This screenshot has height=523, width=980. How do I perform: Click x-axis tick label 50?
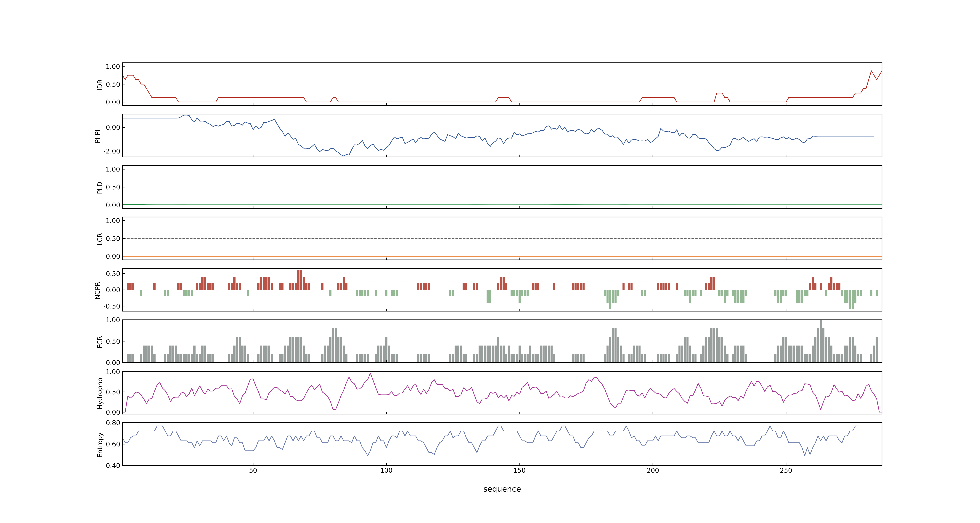point(253,470)
